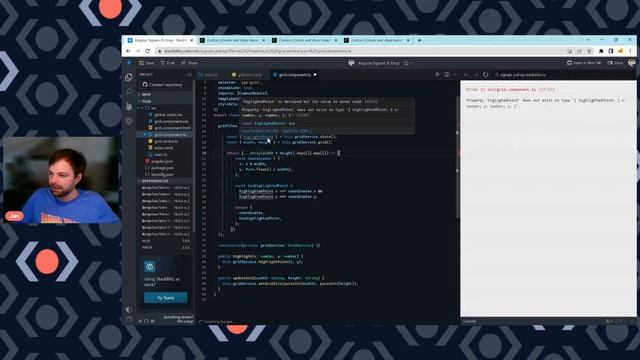Open the Firebase ports sidebar icon

129,106
